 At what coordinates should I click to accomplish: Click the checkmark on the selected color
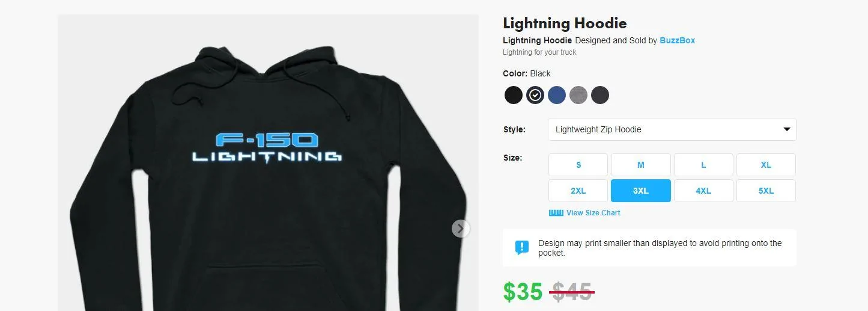click(535, 95)
